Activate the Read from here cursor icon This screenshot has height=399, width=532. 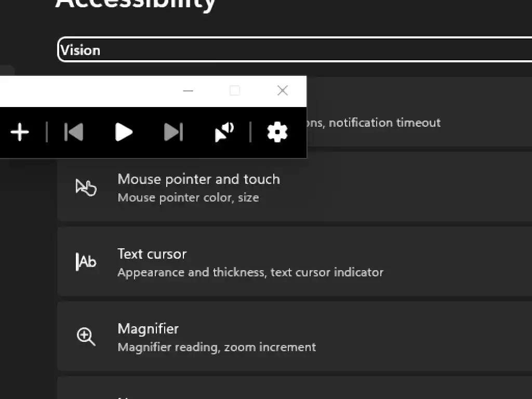pyautogui.click(x=224, y=132)
